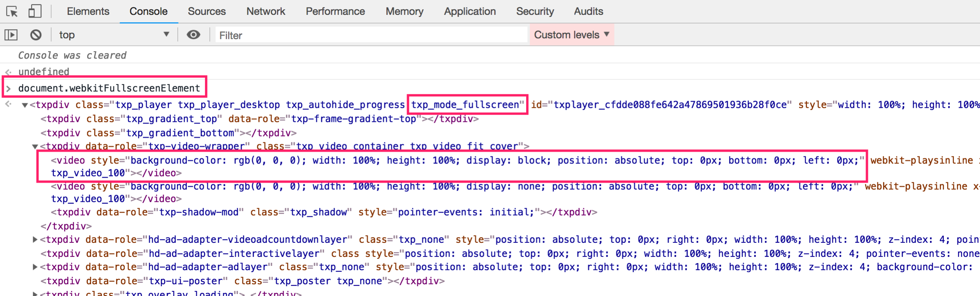Select the hd-ad-adapter-interactivelayer txpdiv line
Image resolution: width=980 pixels, height=296 pixels.
coord(510,253)
